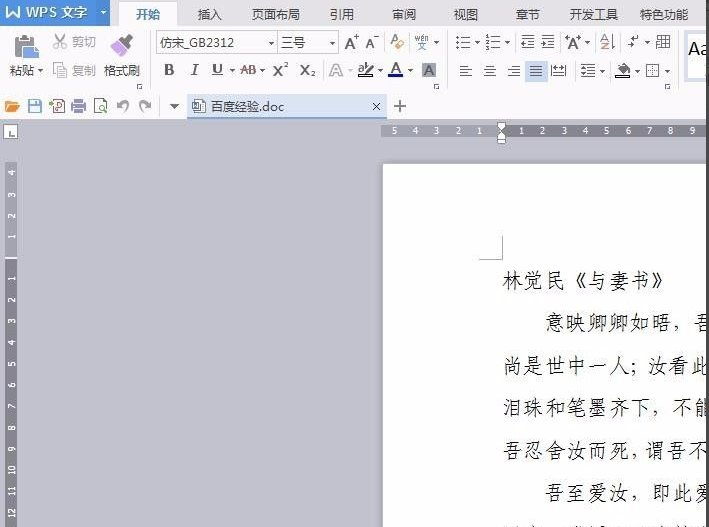Open file with folder icon
The height and width of the screenshot is (527, 709).
click(x=12, y=106)
